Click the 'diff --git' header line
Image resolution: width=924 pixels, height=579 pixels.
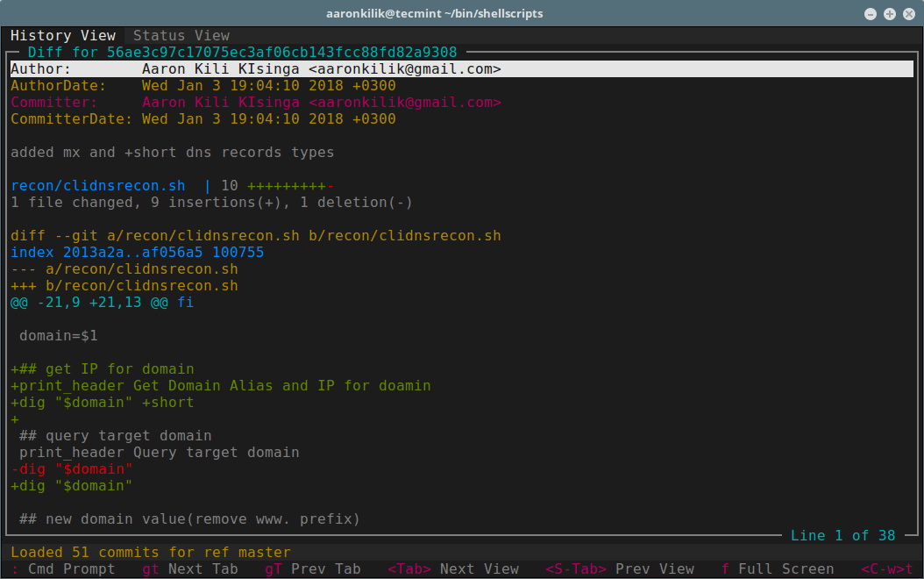255,236
